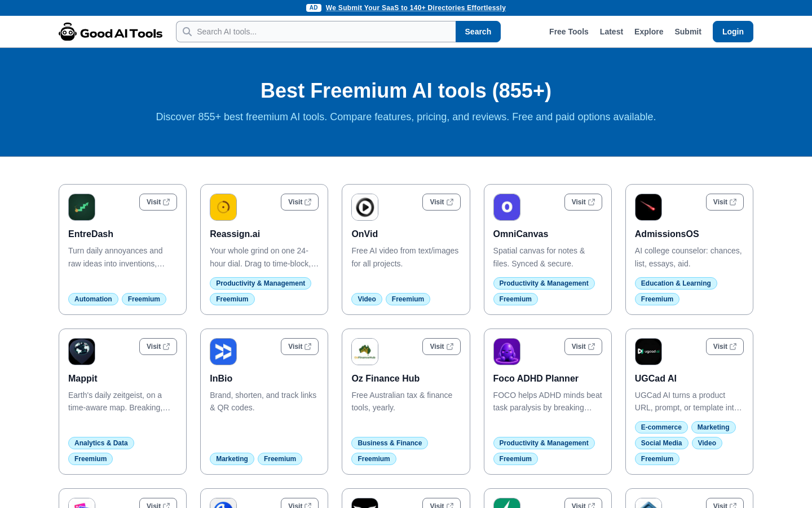This screenshot has width=812, height=508.
Task: Open the Mappit title link
Action: (83, 379)
